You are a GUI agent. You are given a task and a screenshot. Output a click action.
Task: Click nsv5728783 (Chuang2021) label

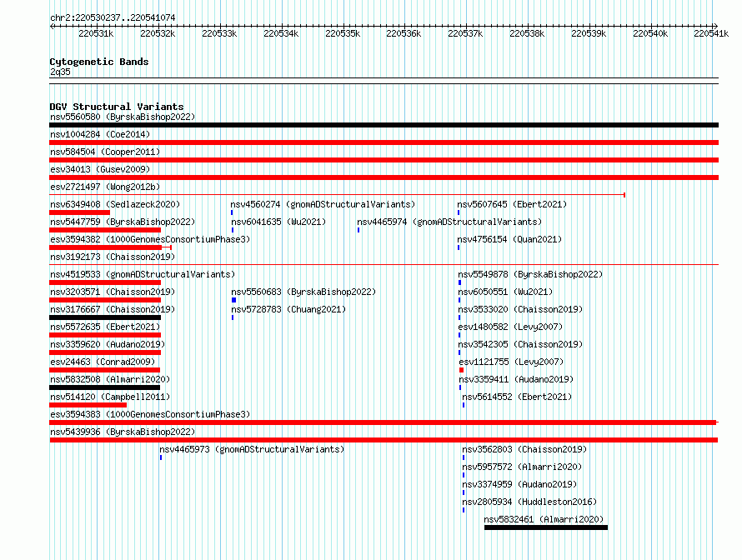coord(288,309)
